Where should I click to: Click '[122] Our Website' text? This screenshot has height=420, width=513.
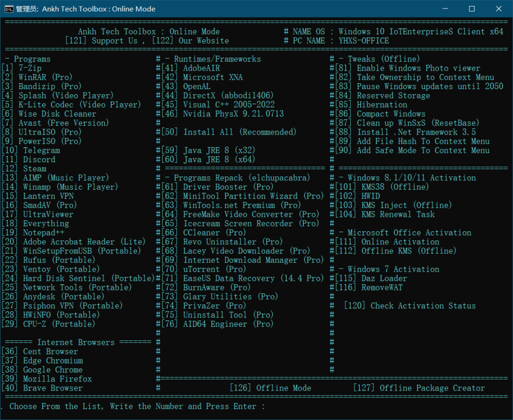tap(190, 41)
